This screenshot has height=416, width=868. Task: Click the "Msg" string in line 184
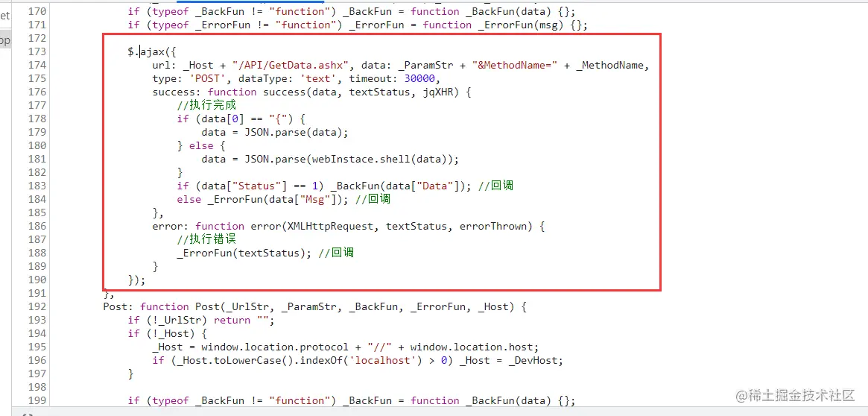314,199
